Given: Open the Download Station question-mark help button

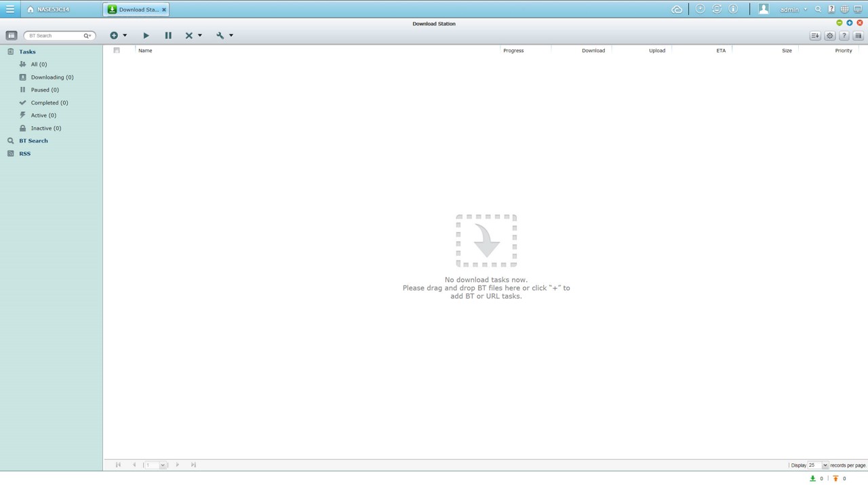Looking at the screenshot, I should [x=844, y=35].
